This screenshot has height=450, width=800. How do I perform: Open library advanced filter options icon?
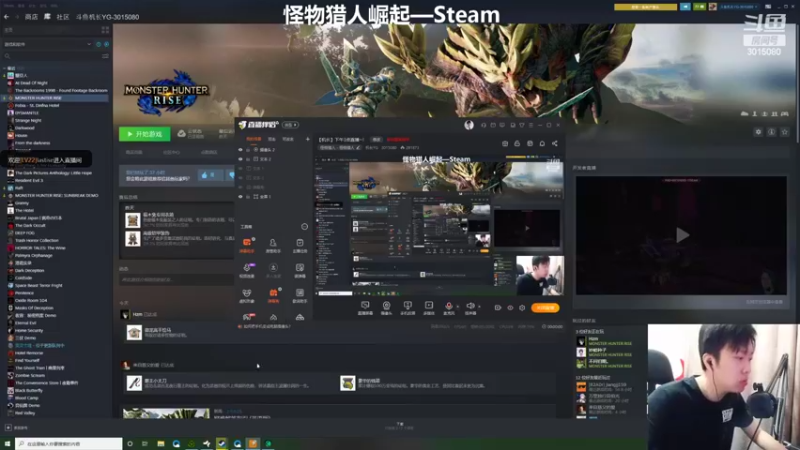(x=105, y=56)
